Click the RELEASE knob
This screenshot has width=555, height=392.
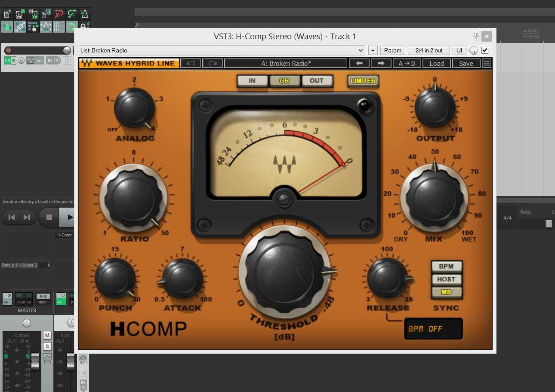[388, 278]
